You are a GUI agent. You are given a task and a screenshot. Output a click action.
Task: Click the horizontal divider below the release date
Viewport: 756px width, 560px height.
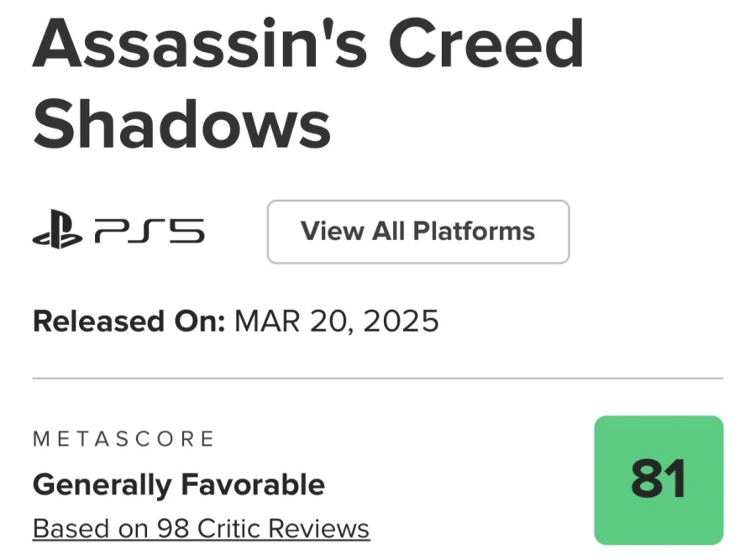[377, 378]
